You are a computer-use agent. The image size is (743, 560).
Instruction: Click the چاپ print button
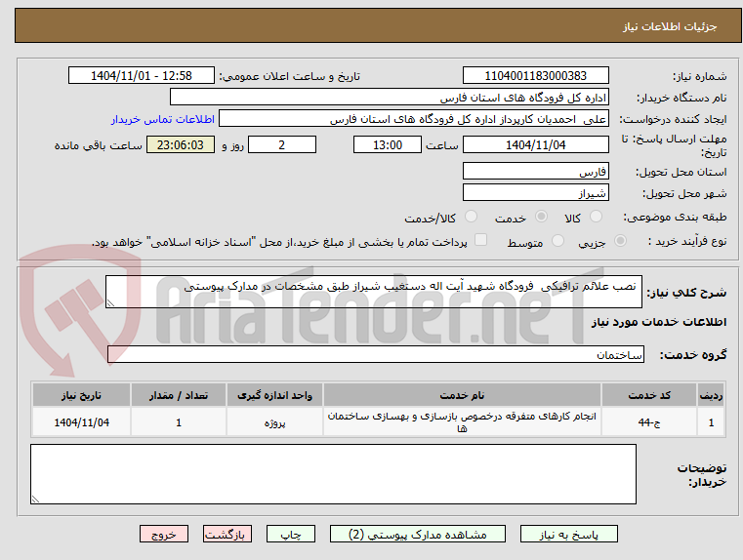click(291, 534)
